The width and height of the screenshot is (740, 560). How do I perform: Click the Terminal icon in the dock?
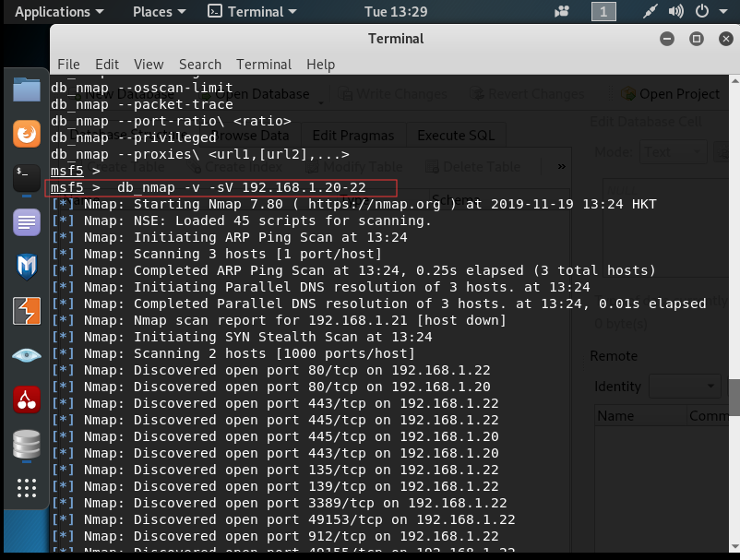click(x=27, y=176)
